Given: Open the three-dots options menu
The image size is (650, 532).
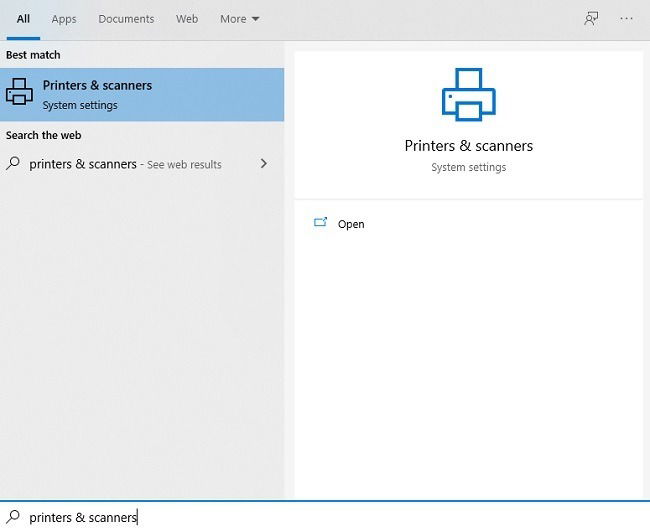Looking at the screenshot, I should [x=626, y=19].
